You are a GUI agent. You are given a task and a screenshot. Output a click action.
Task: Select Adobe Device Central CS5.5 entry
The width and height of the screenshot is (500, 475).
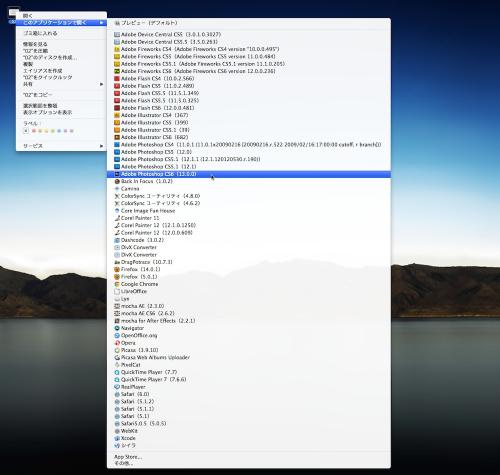[x=249, y=42]
